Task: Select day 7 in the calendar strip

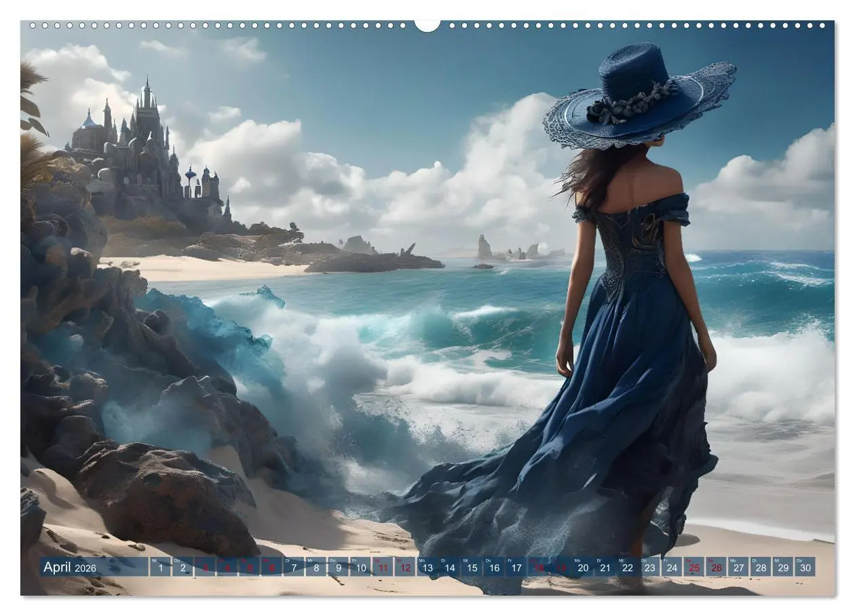Action: pyautogui.click(x=294, y=567)
